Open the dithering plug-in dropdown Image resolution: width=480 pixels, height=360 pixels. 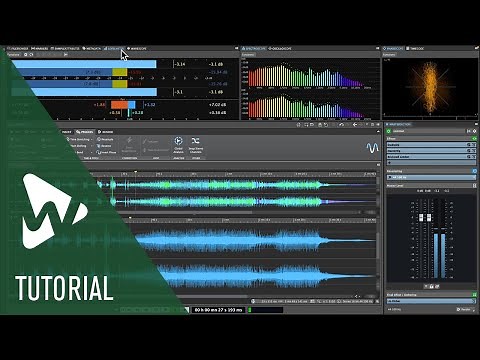point(431,301)
